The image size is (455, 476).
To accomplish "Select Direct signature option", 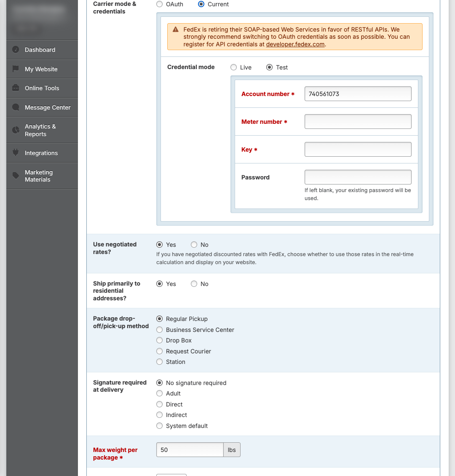I will coord(159,404).
